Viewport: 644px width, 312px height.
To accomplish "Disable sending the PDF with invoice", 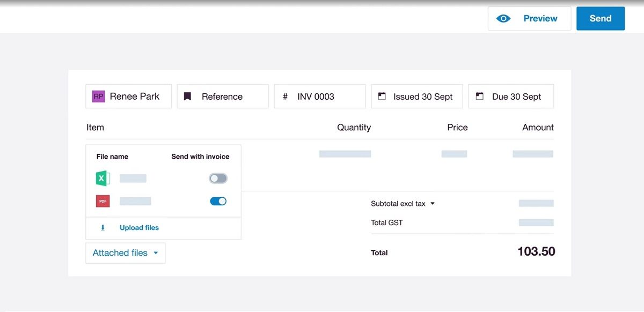I will [218, 200].
